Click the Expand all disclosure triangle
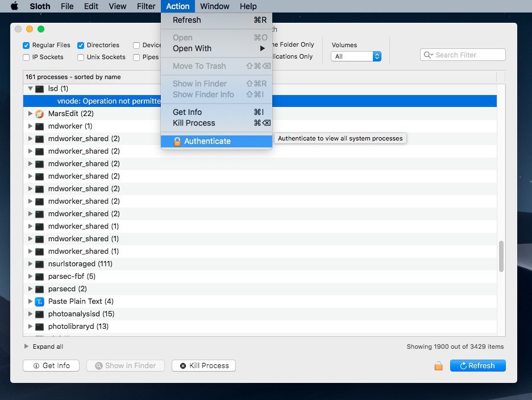This screenshot has height=400, width=532. (x=26, y=347)
